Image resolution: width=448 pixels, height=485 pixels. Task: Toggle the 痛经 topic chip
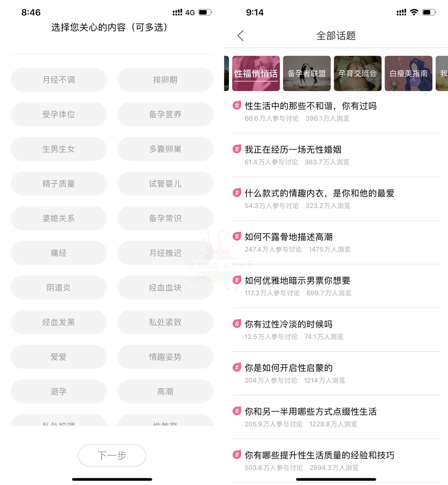click(59, 253)
